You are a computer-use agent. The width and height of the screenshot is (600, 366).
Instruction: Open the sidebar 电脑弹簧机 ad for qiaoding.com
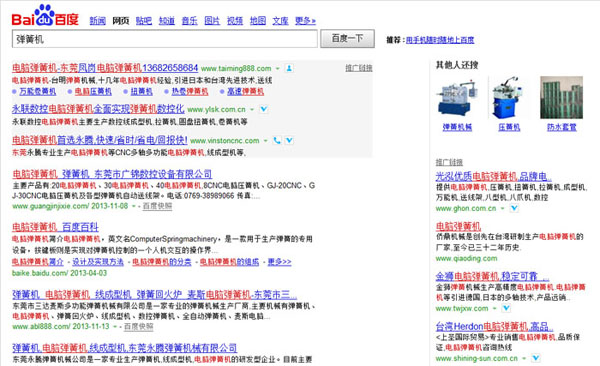coord(458,226)
